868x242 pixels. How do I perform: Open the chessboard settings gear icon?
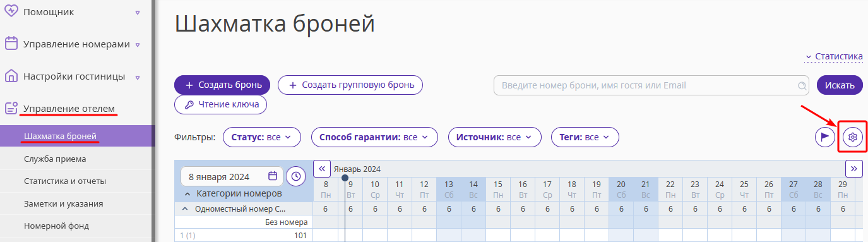click(x=853, y=136)
